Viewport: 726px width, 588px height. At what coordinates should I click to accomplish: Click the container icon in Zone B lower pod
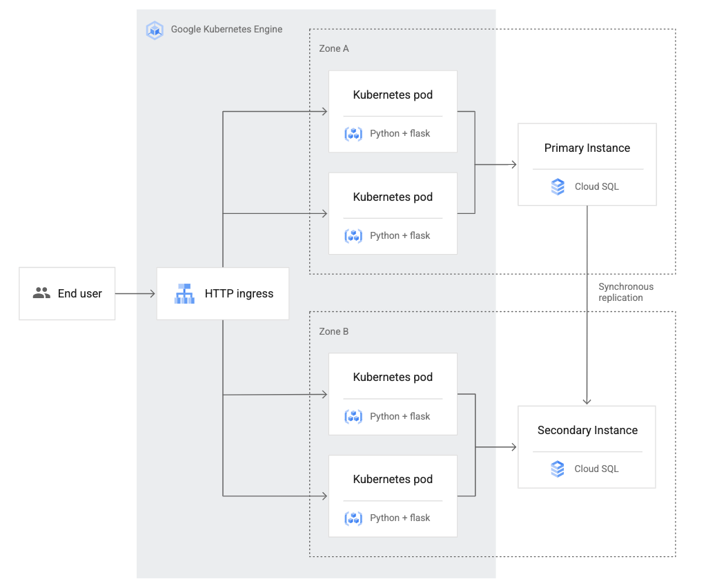(353, 518)
